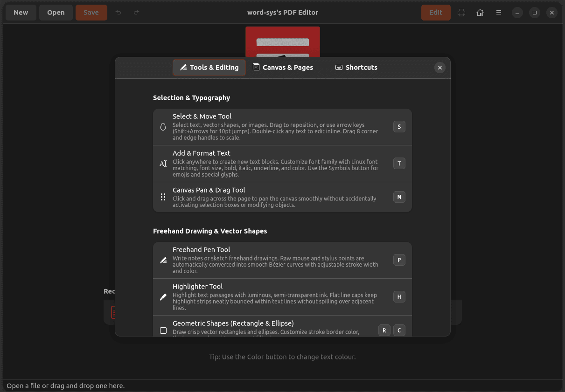
Task: Click the Save button
Action: pyautogui.click(x=91, y=13)
